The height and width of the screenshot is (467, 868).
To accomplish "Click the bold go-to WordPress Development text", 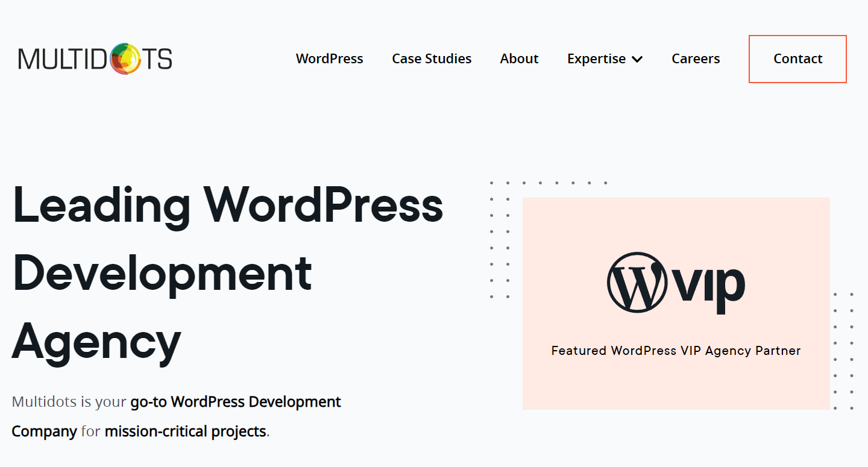I will coord(236,401).
